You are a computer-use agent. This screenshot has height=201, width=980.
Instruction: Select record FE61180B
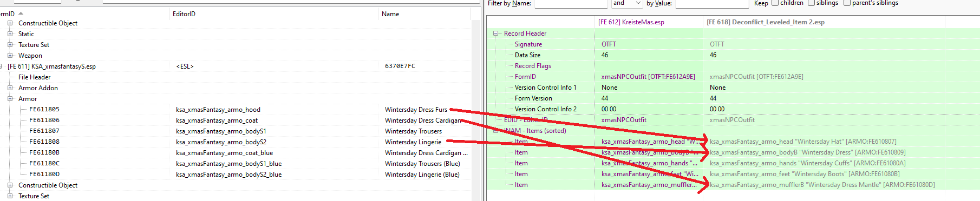(x=44, y=153)
